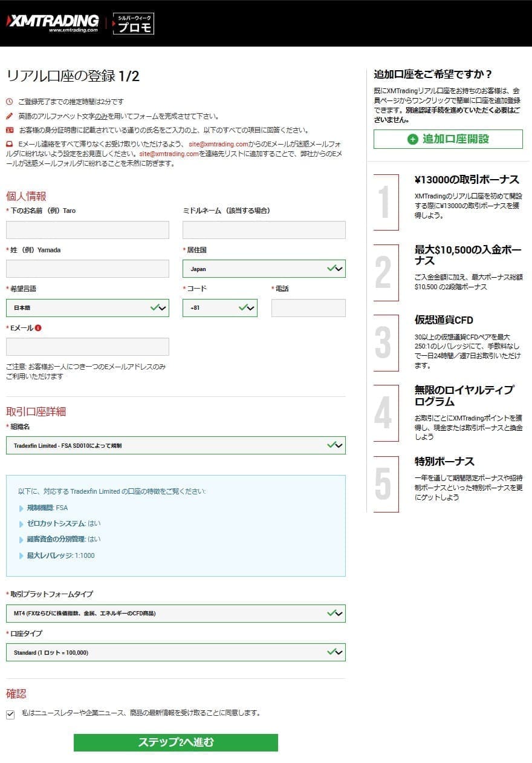
Task: Click the ステップ2へ進む green button
Action: point(176,742)
